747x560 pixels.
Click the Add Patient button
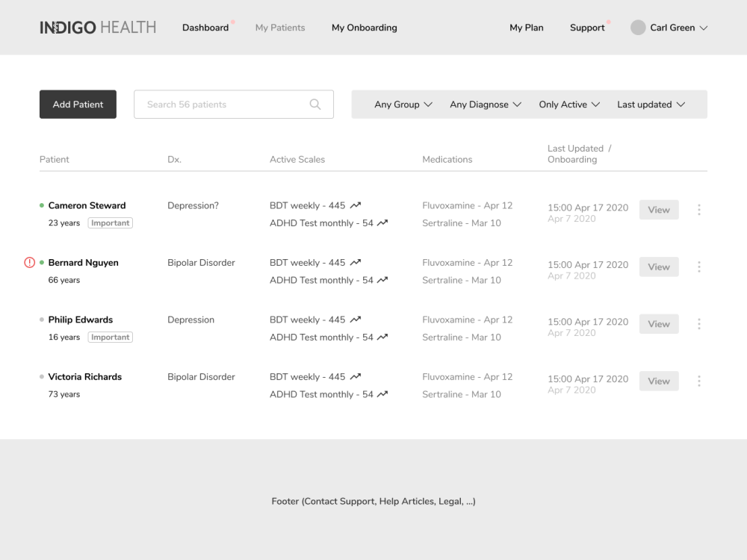click(x=78, y=104)
